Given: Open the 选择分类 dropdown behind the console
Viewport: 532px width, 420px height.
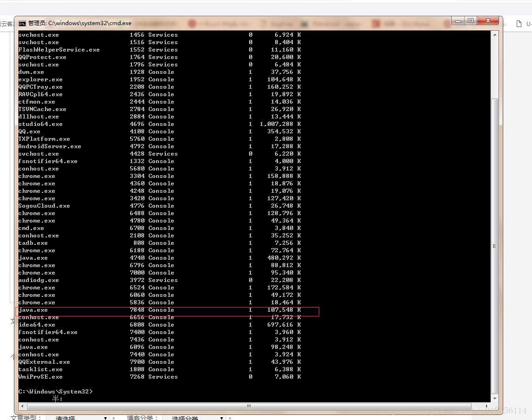Looking at the screenshot, I should [x=193, y=418].
